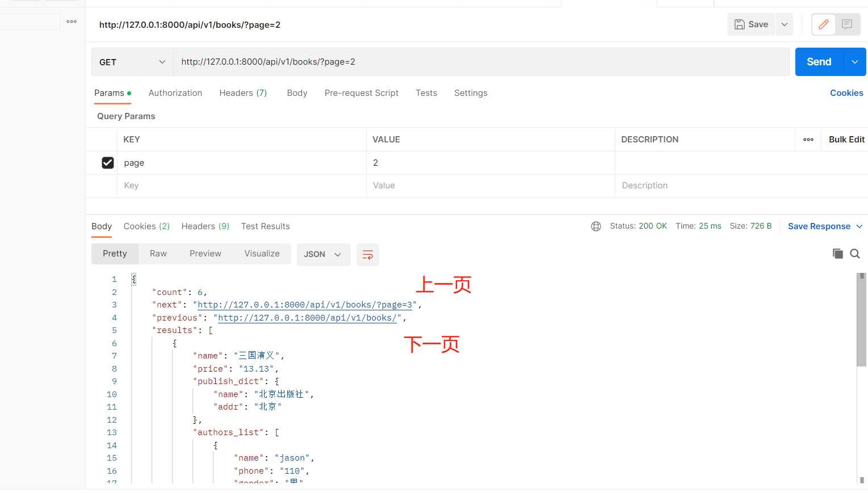This screenshot has width=868, height=493.
Task: Collapse the root object at line 1
Action: click(x=134, y=279)
